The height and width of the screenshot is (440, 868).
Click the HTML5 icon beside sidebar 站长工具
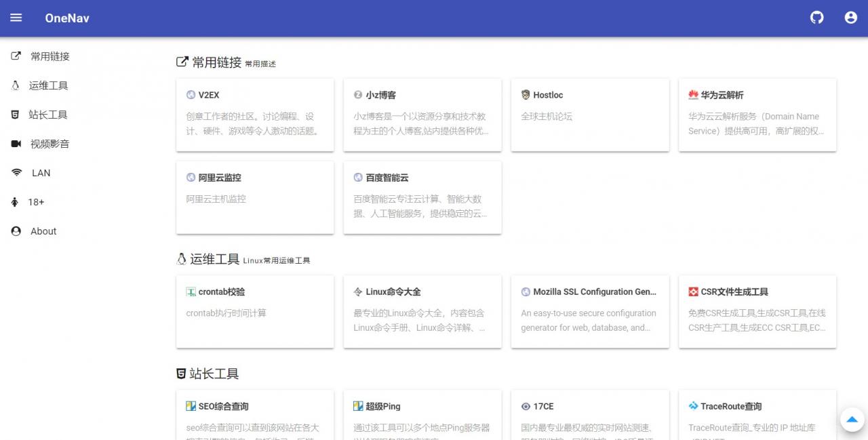(x=16, y=115)
